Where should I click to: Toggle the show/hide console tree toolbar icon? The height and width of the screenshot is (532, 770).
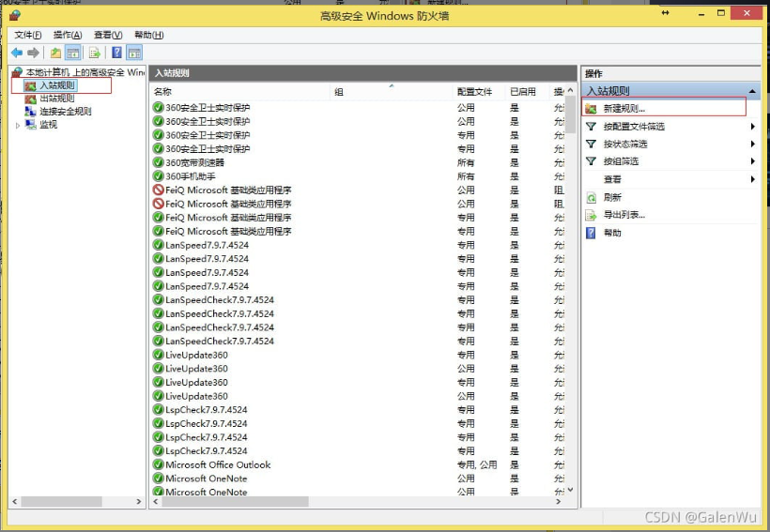tap(72, 53)
